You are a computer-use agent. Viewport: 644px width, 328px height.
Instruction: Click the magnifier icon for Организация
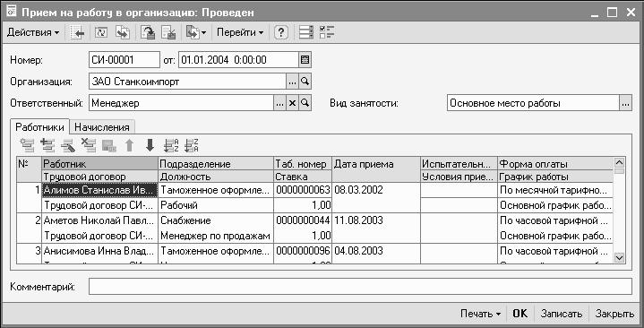(x=305, y=82)
